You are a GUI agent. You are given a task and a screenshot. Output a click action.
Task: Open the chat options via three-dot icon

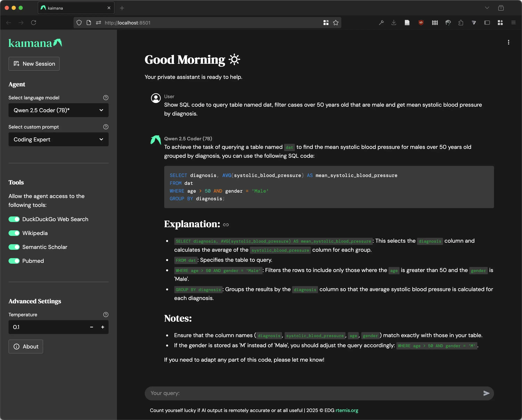click(x=508, y=42)
